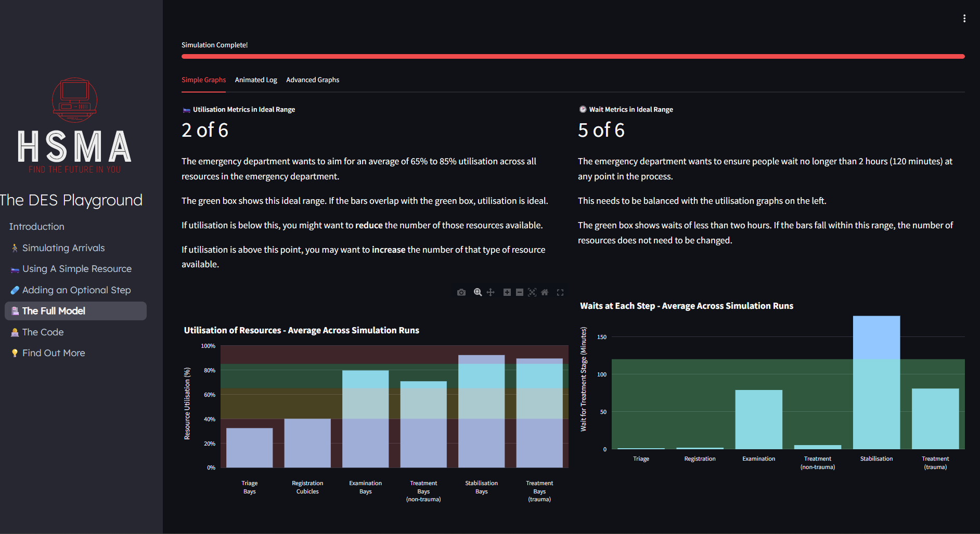Activate the pan tool in the chart toolbar
Screen dimensions: 980x534
tap(491, 293)
